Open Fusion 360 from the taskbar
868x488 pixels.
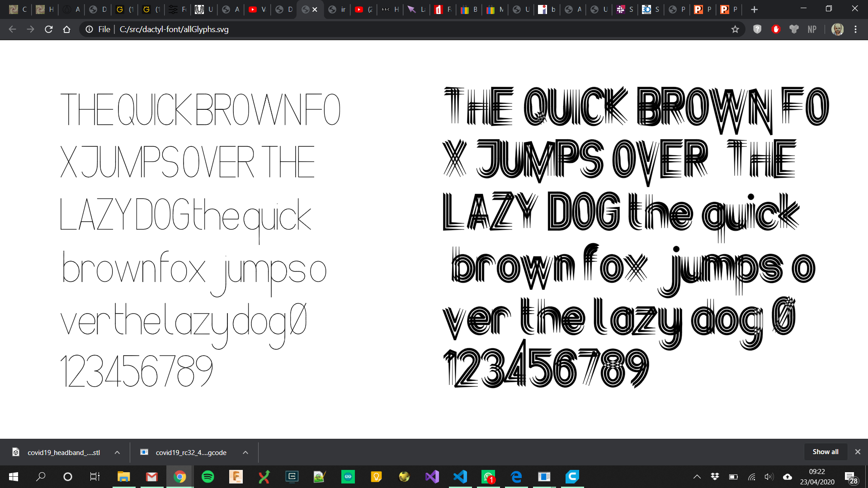point(236,477)
